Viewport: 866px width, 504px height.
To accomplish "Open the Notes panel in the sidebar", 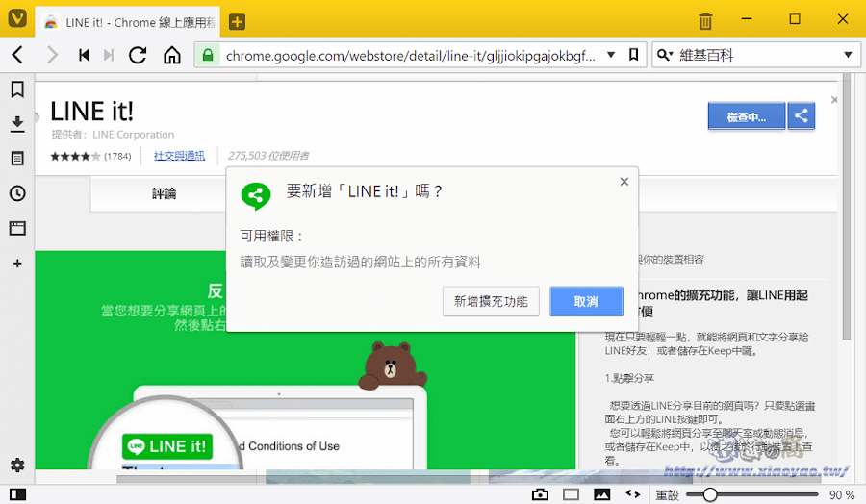I will click(x=17, y=159).
